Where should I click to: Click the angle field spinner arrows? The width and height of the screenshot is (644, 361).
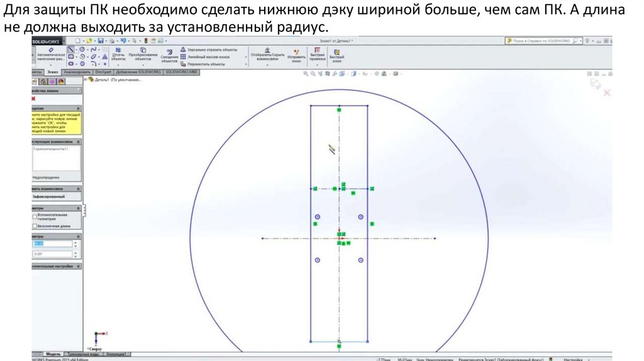75,254
